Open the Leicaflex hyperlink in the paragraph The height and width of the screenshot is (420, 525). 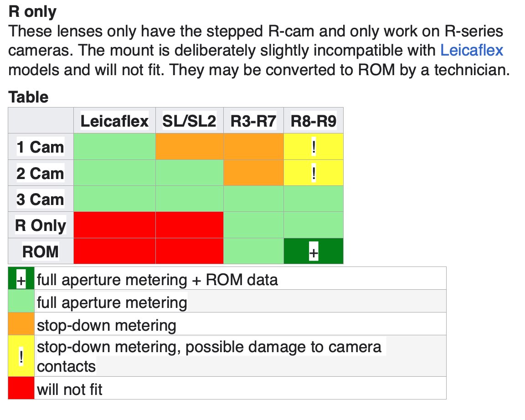[x=472, y=50]
